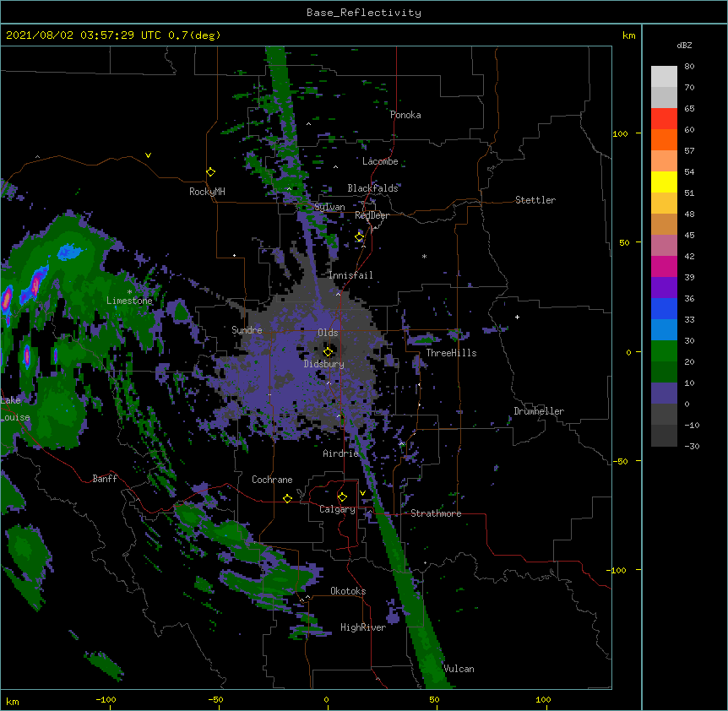
Task: Click the orange 60-57 dBZ legend swatch
Action: [x=664, y=140]
